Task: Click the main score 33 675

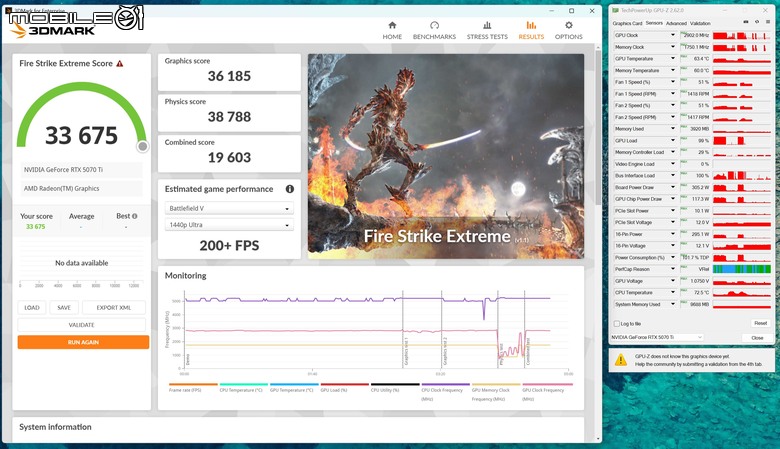Action: point(82,135)
